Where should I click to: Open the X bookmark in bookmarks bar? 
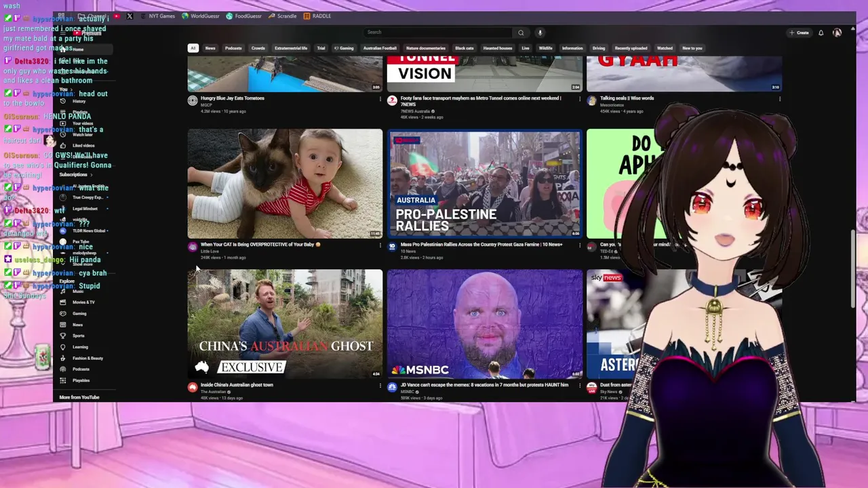pyautogui.click(x=130, y=16)
